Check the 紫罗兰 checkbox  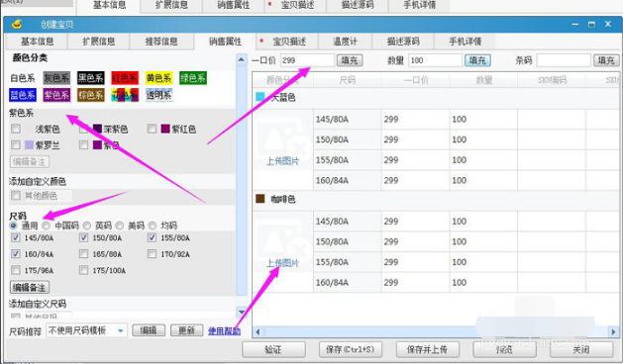click(16, 144)
